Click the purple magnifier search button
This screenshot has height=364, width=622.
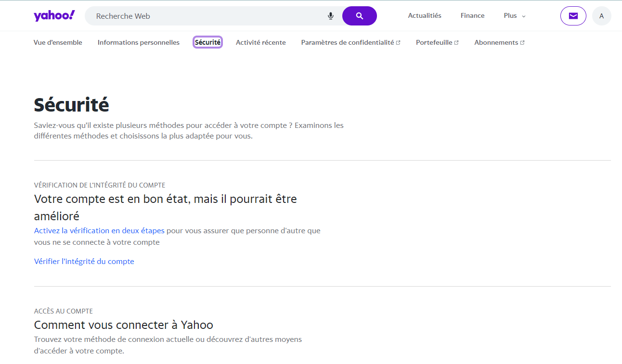pyautogui.click(x=360, y=16)
